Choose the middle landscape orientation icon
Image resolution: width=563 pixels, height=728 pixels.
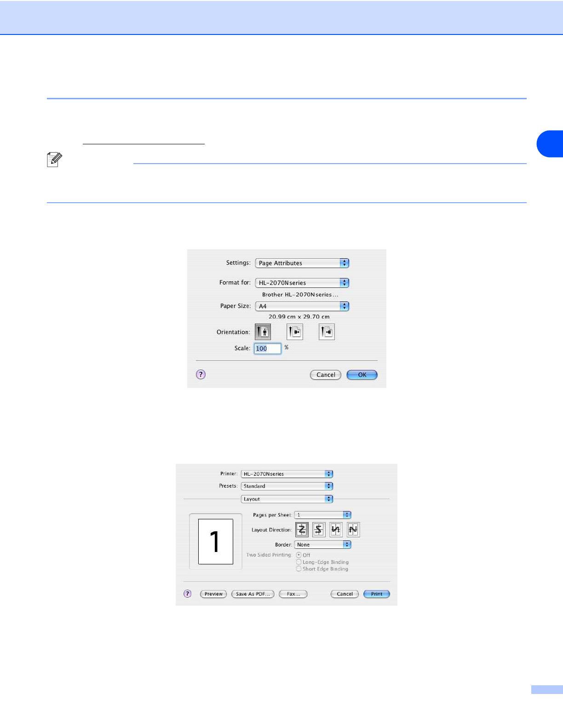point(295,332)
